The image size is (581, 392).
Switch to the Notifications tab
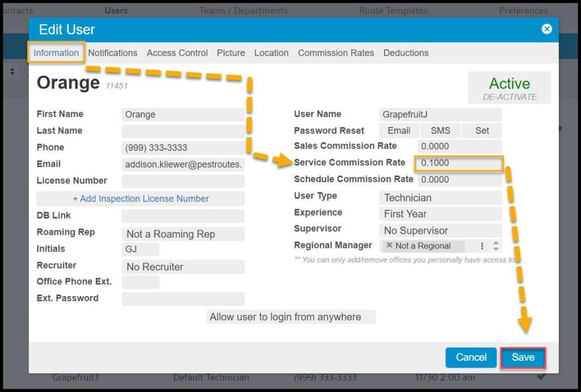(112, 53)
